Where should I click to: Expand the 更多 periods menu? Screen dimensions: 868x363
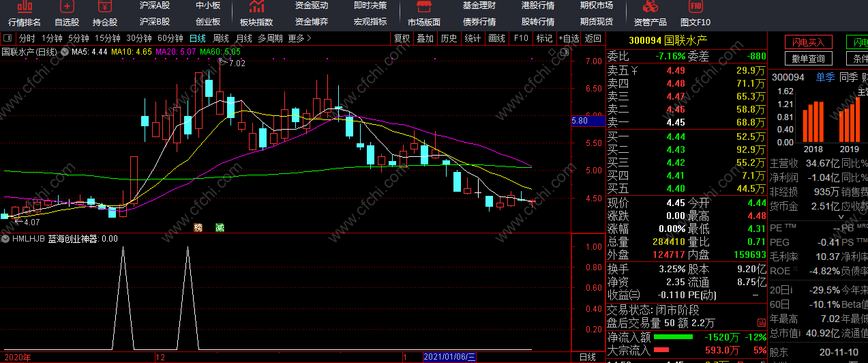pos(299,38)
